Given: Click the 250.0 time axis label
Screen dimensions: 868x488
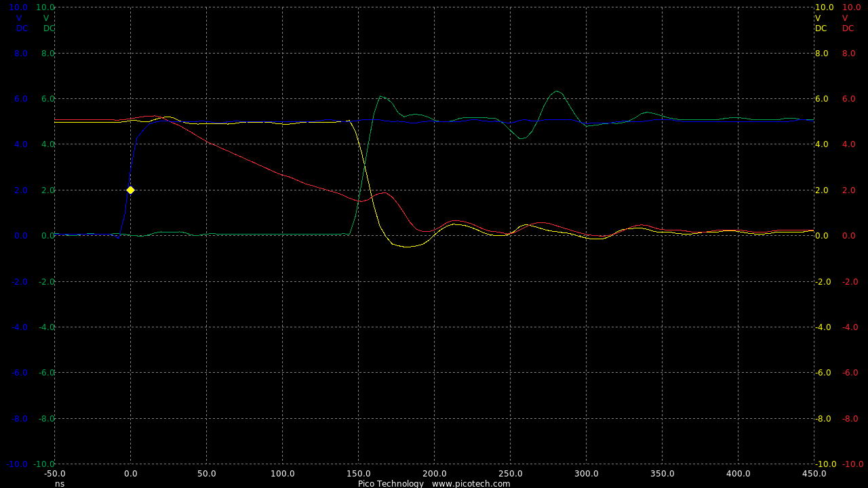Looking at the screenshot, I should [x=510, y=474].
